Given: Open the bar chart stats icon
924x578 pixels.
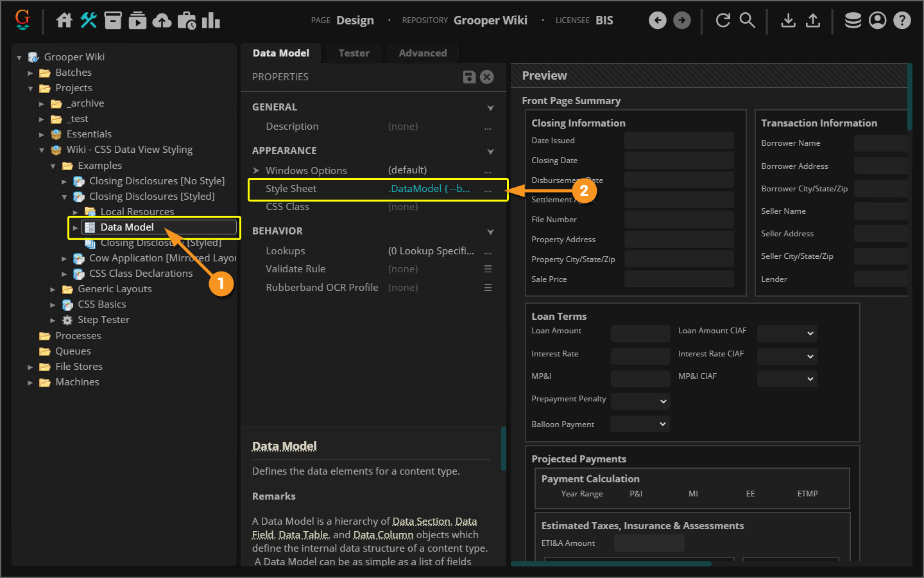Looking at the screenshot, I should coord(210,21).
